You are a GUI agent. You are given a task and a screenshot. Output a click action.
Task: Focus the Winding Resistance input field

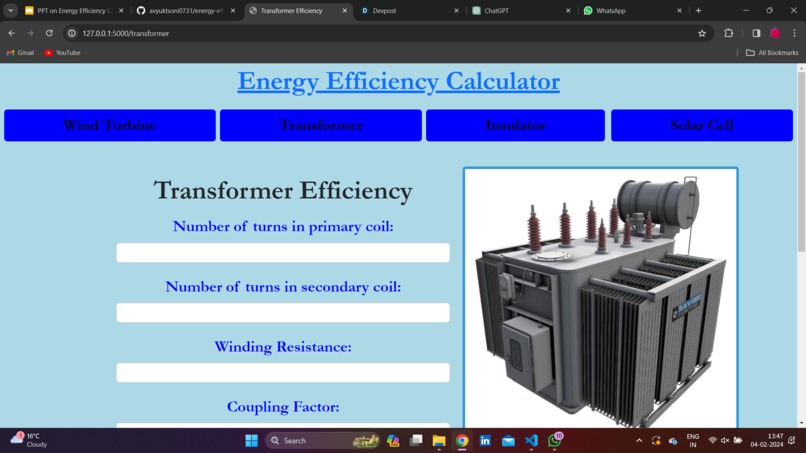pyautogui.click(x=283, y=373)
